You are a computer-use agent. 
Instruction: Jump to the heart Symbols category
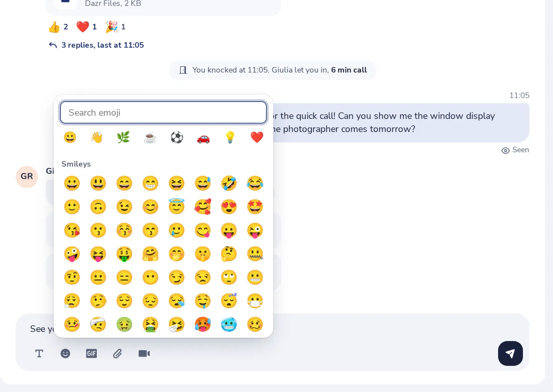(x=257, y=137)
